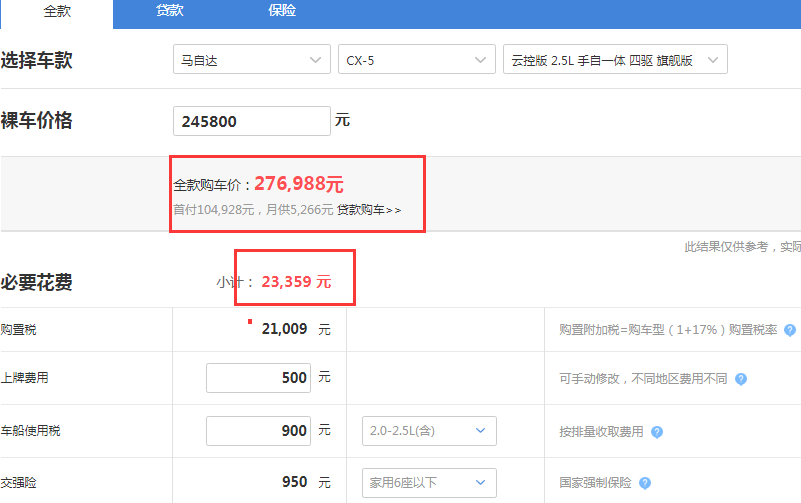The height and width of the screenshot is (503, 801).
Task: Click the 交强险 row label
Action: click(x=18, y=483)
